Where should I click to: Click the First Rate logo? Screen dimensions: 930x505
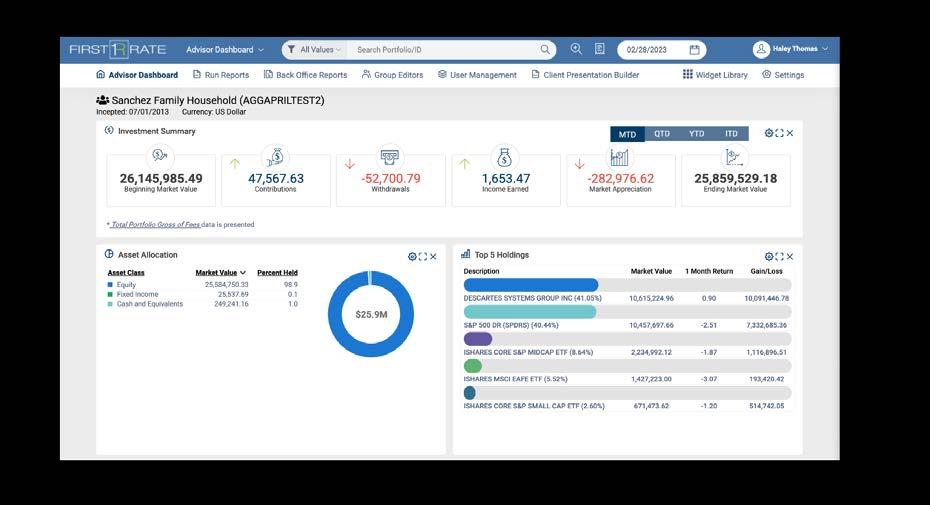117,49
